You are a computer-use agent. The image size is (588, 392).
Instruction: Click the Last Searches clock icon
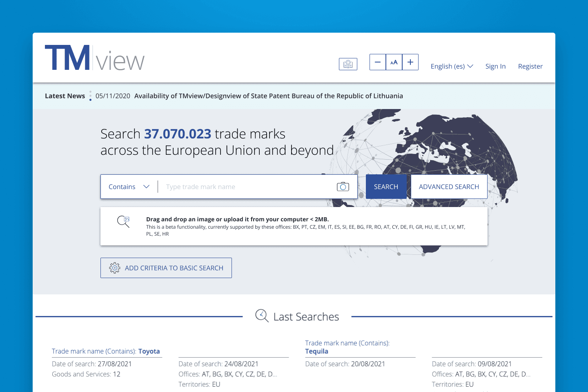(262, 316)
